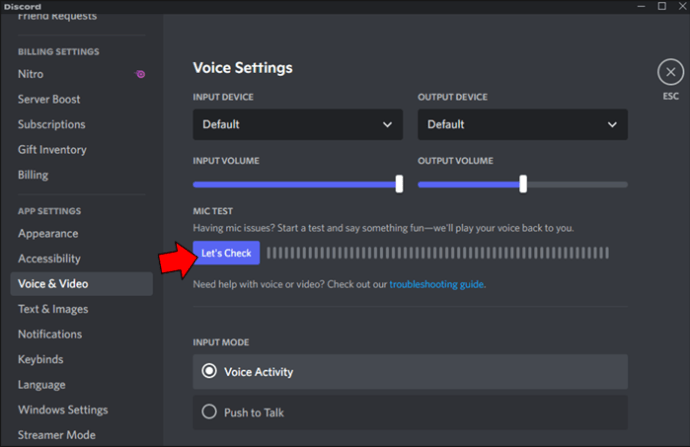The height and width of the screenshot is (447, 690).
Task: Click the Nitro badge icon in sidebar
Action: (140, 74)
